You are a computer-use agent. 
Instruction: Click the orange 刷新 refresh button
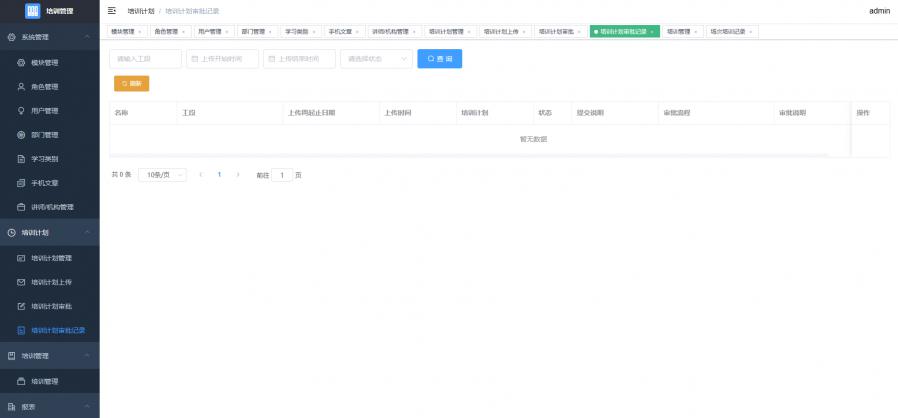point(132,83)
